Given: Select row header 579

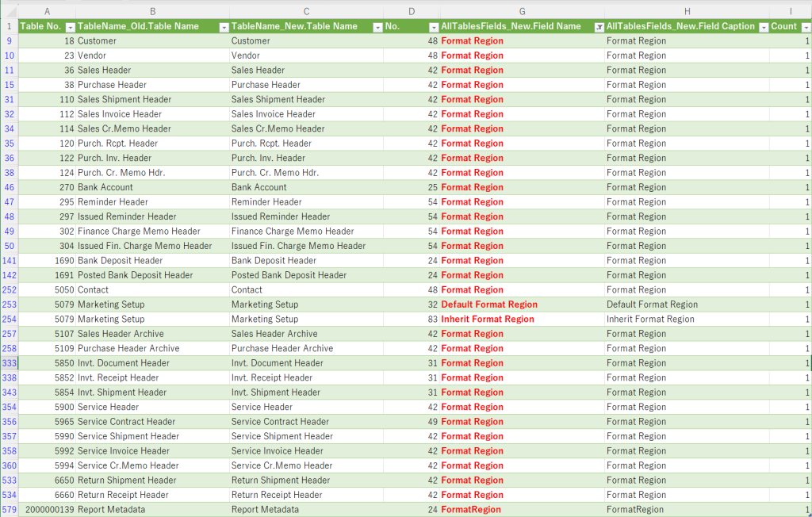Looking at the screenshot, I should tap(10, 510).
